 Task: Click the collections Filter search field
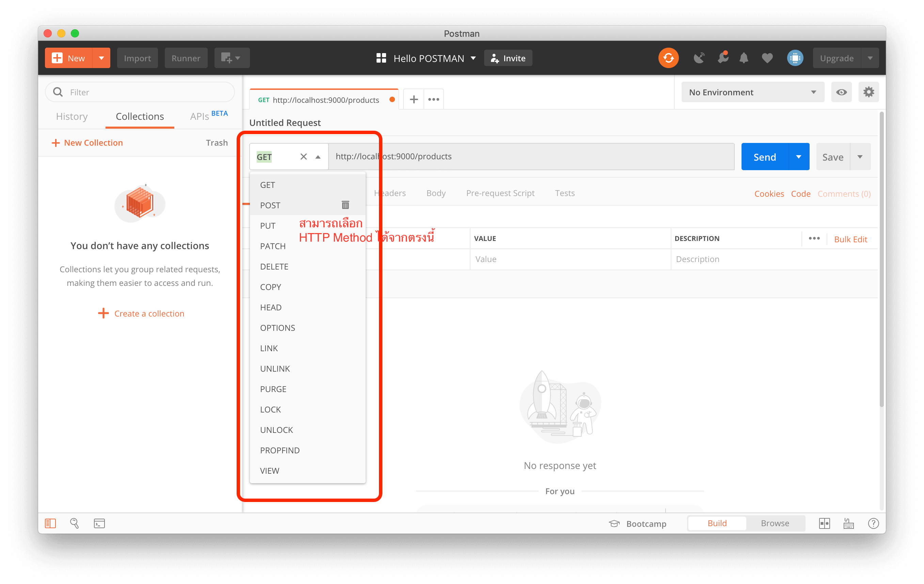pyautogui.click(x=140, y=92)
